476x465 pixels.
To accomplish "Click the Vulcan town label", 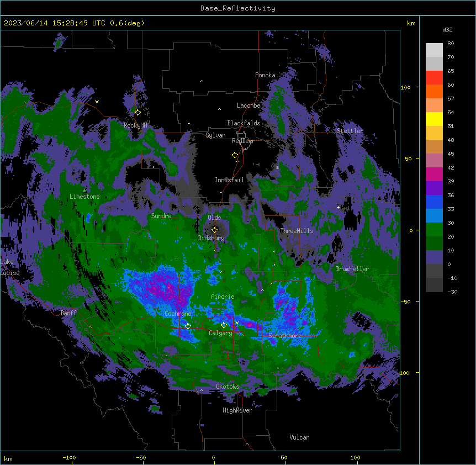I will pyautogui.click(x=300, y=437).
